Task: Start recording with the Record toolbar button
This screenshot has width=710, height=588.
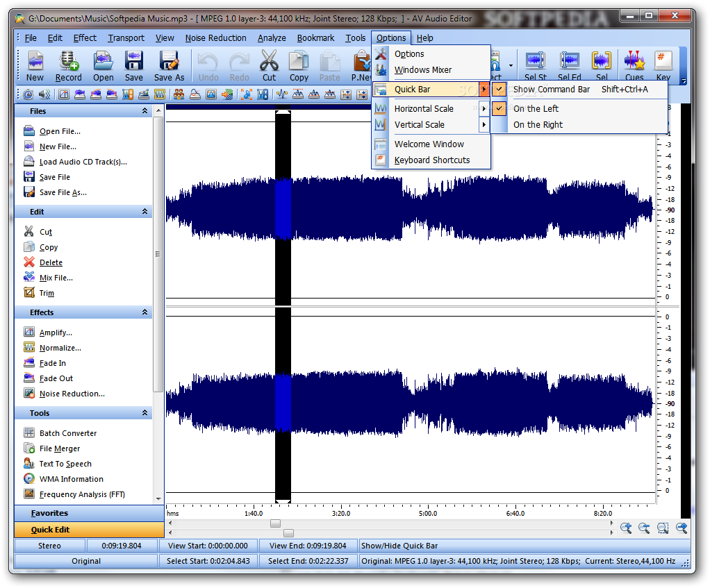Action: pyautogui.click(x=68, y=66)
